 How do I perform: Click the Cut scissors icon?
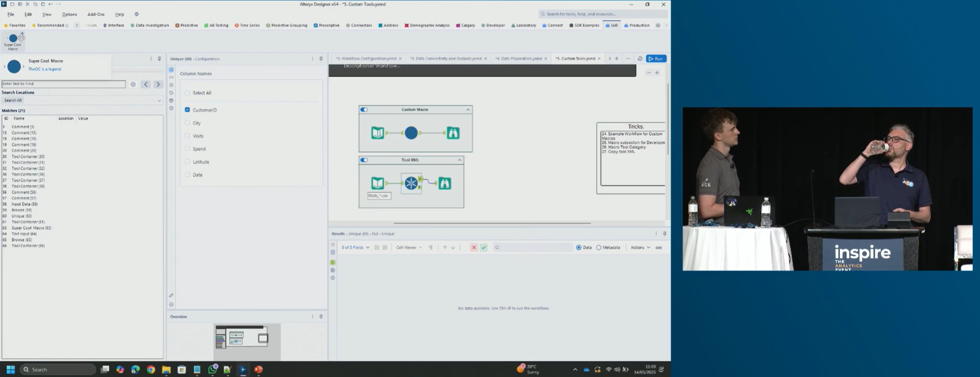pos(27,4)
